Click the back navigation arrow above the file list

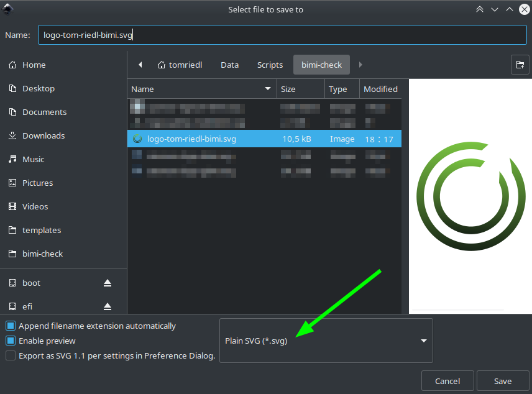click(140, 64)
